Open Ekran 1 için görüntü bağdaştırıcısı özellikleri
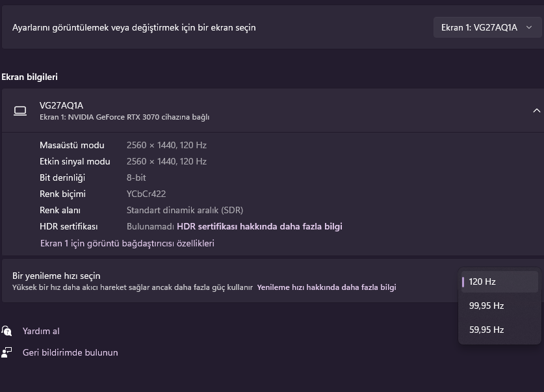The height and width of the screenshot is (392, 544). pyautogui.click(x=127, y=243)
